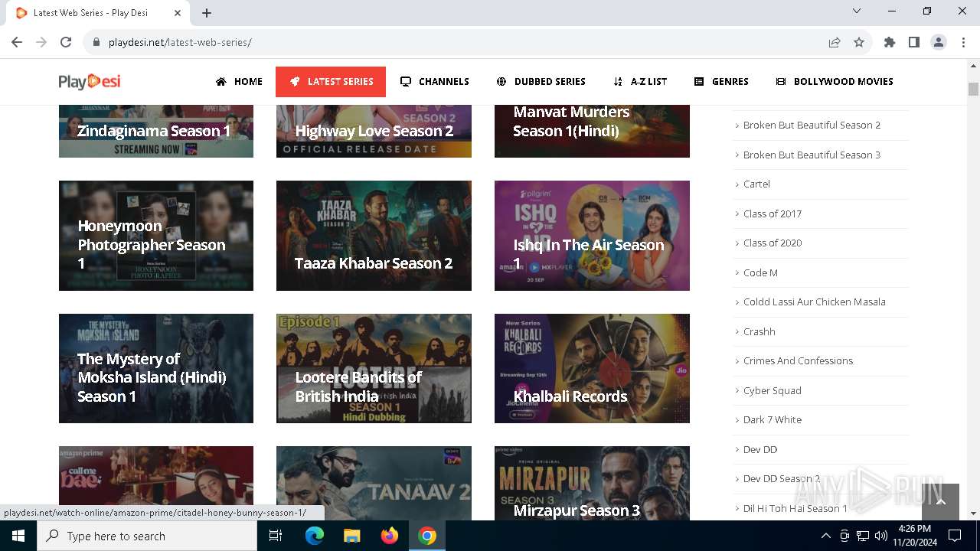Click the scroll-to-top arrow button
The width and height of the screenshot is (980, 551).
pyautogui.click(x=940, y=502)
